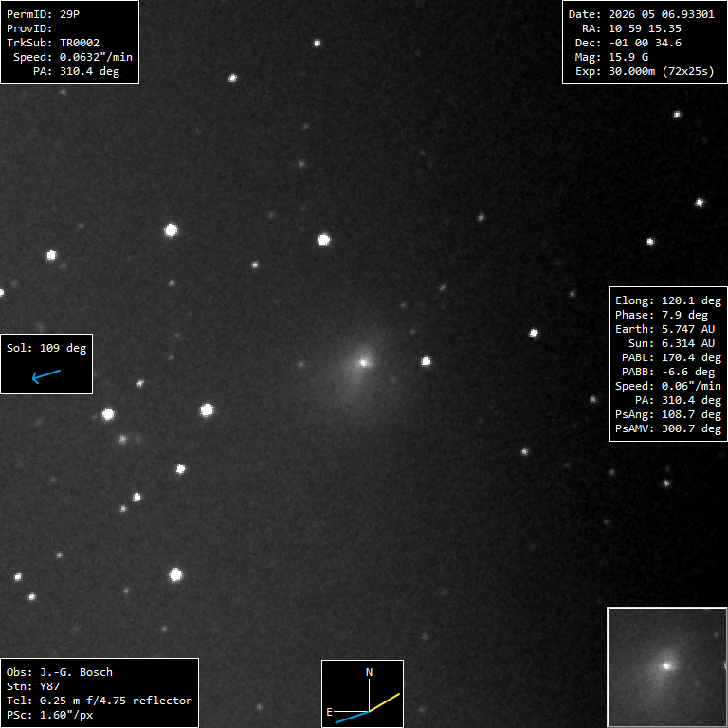Select the text "Exp: 30.000m (72x25s)"
Viewport: 728px width, 728px height.
[x=645, y=71]
